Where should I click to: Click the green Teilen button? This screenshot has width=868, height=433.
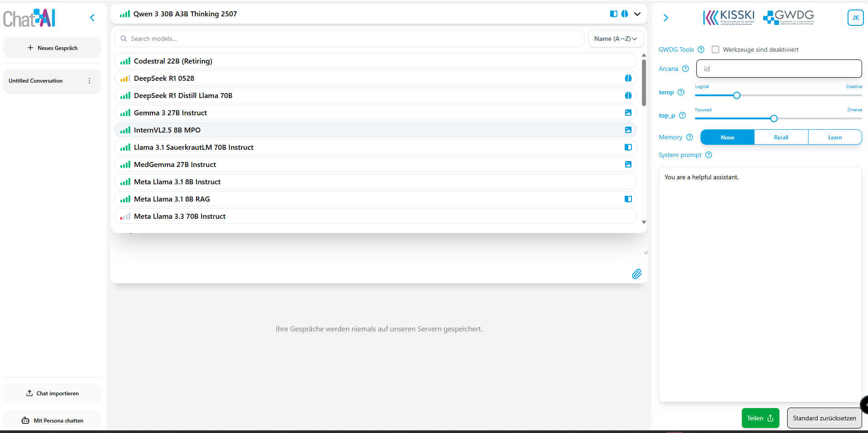(x=760, y=418)
